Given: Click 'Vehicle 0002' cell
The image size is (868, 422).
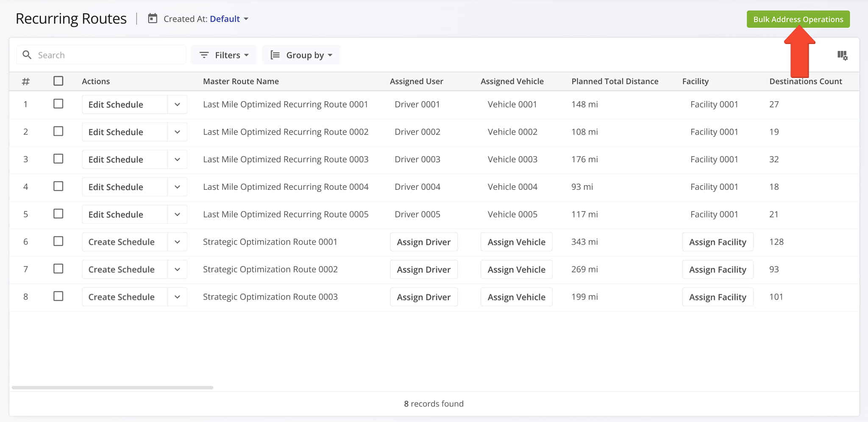Looking at the screenshot, I should pyautogui.click(x=512, y=132).
